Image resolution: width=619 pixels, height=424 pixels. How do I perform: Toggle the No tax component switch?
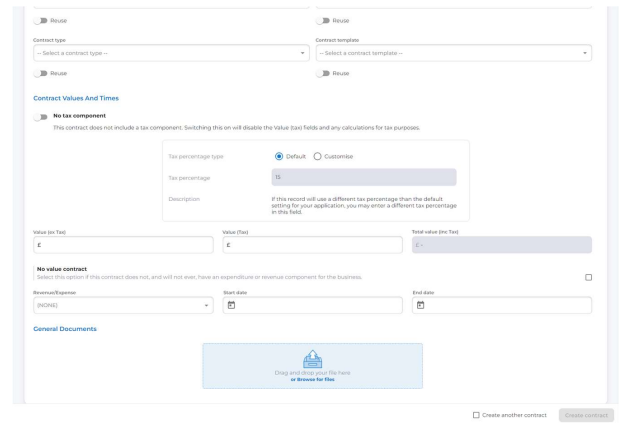tap(39, 116)
